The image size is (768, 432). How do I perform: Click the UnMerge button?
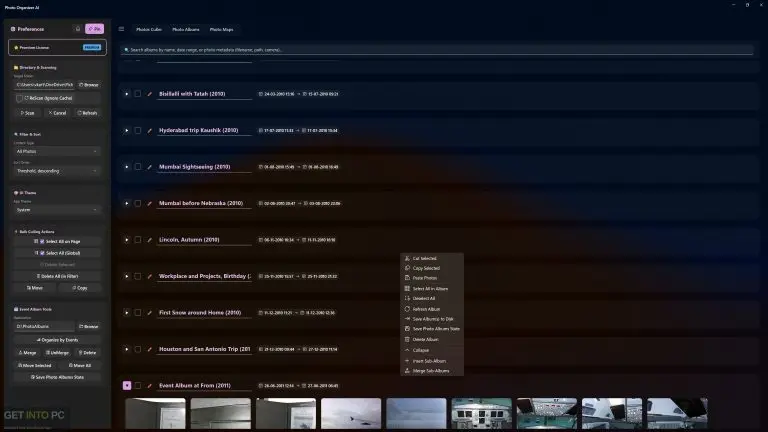(x=57, y=353)
